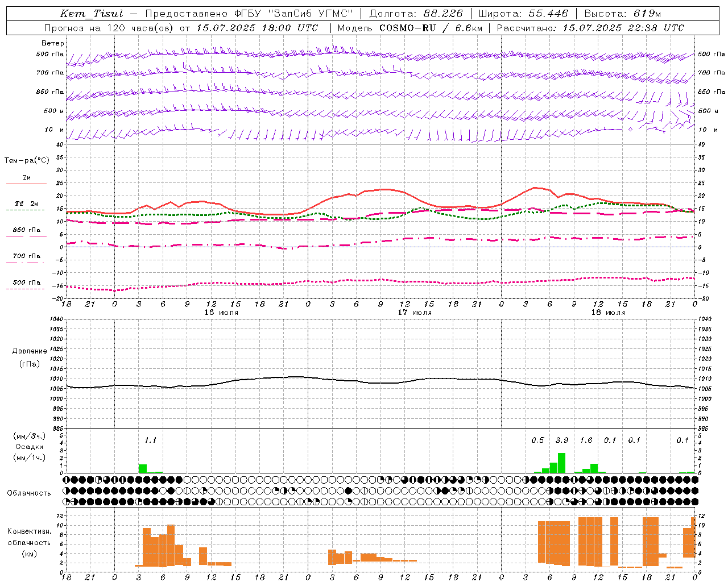Screen dimensions: 728x582
Task: Click the "Ветер" wind panel label
Action: [53, 43]
